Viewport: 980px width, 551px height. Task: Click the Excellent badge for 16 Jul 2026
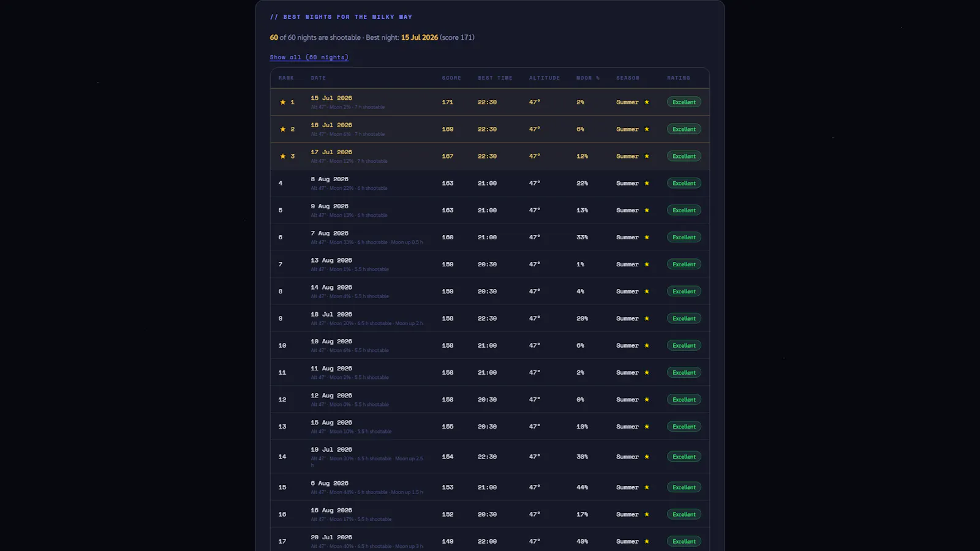point(684,129)
